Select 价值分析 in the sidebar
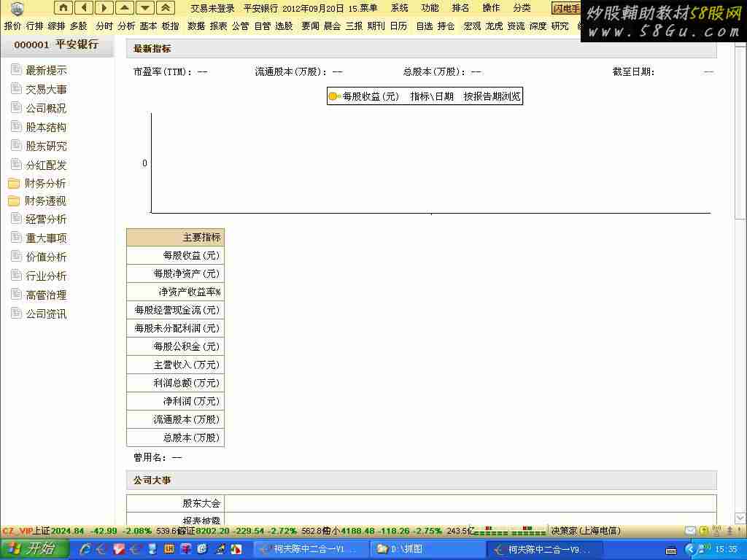The height and width of the screenshot is (560, 747). point(46,257)
